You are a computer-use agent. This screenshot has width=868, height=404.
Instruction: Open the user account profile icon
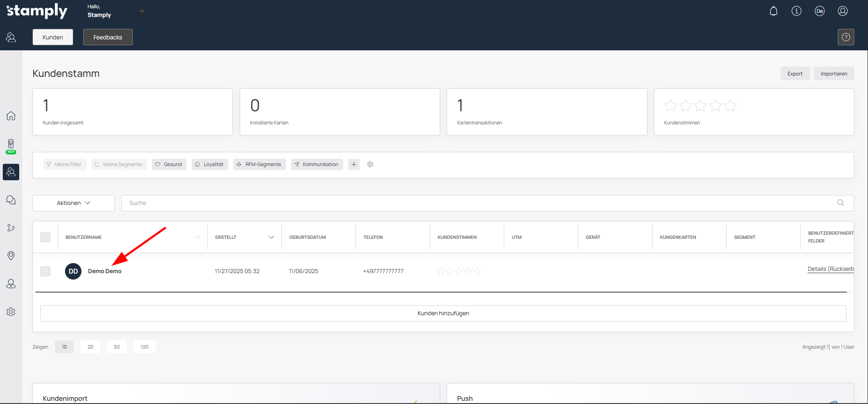(x=842, y=11)
